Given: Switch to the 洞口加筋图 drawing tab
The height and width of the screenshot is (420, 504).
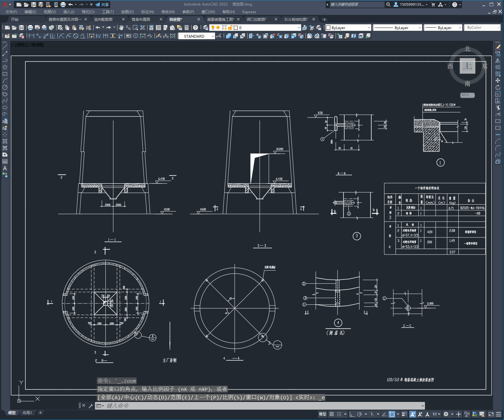Looking at the screenshot, I should coord(256,19).
